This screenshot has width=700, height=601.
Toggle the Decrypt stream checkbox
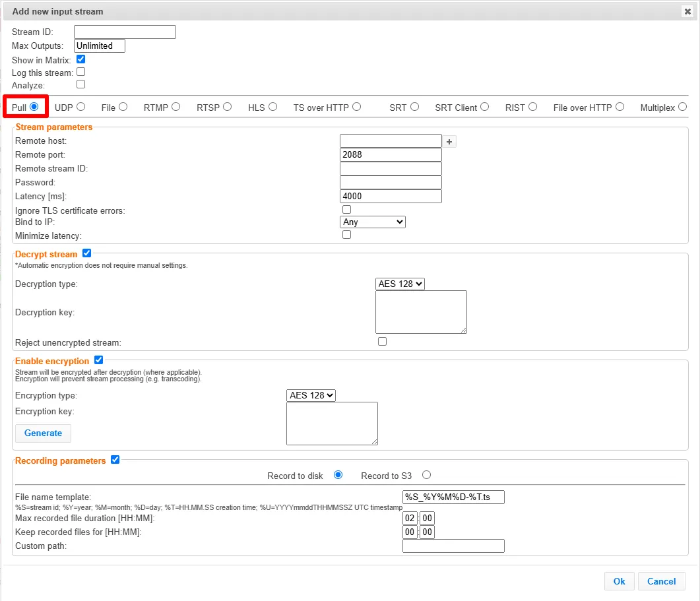point(86,253)
